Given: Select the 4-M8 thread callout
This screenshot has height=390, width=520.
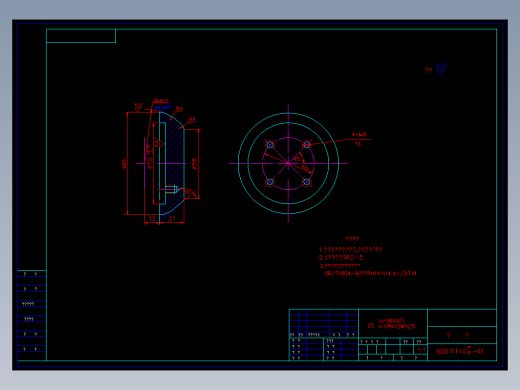Looking at the screenshot, I should click(x=359, y=135).
